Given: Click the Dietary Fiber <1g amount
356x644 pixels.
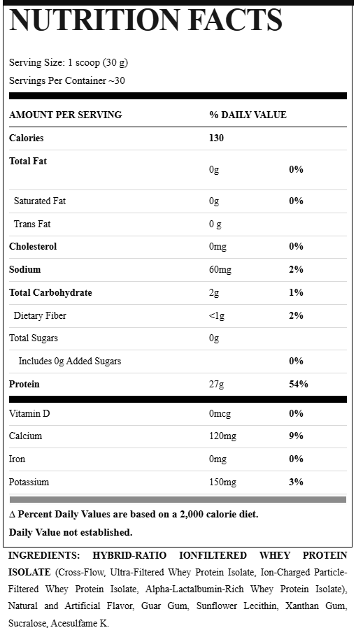Looking at the screenshot, I should pos(217,316).
